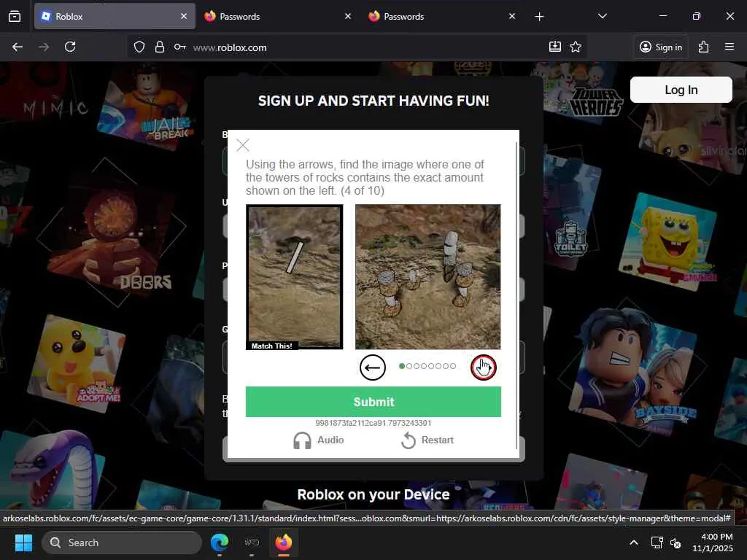The width and height of the screenshot is (747, 560).
Task: Click the rock towers puzzle image
Action: [427, 276]
